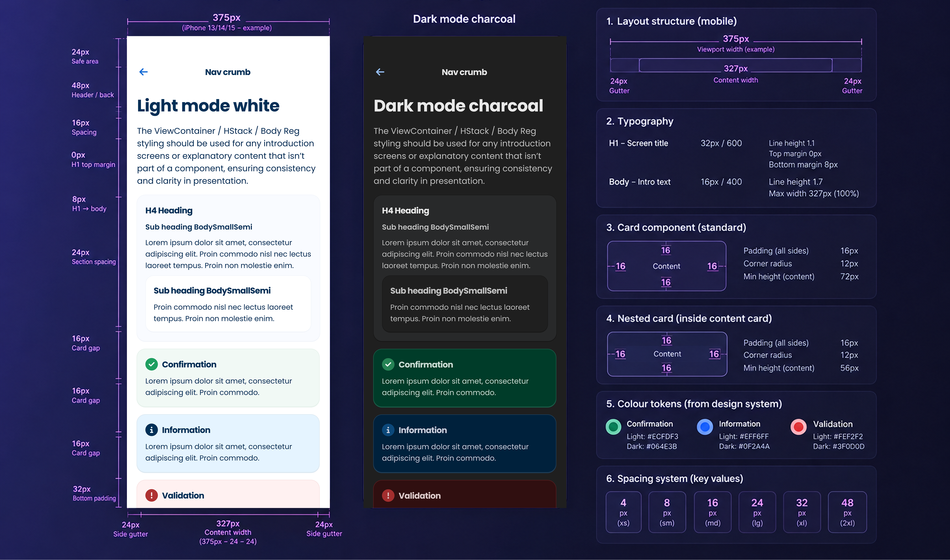The image size is (950, 560).
Task: Click the green checkmark icon in the dark Confirmation card
Action: [388, 364]
